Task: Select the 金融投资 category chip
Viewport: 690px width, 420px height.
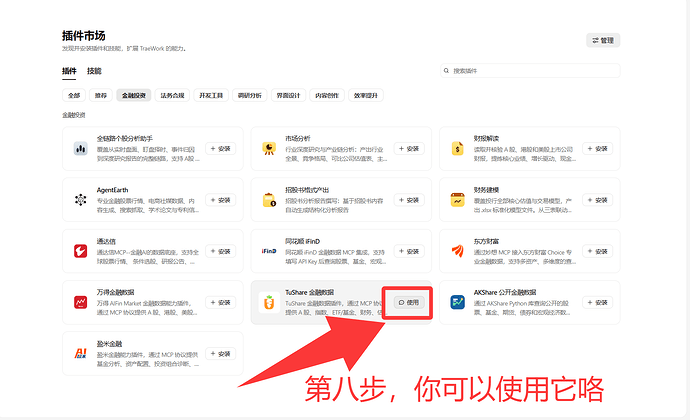Action: click(x=134, y=95)
